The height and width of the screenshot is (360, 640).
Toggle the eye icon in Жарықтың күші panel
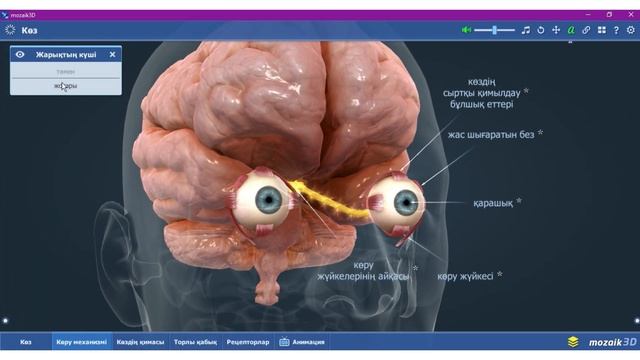20,54
